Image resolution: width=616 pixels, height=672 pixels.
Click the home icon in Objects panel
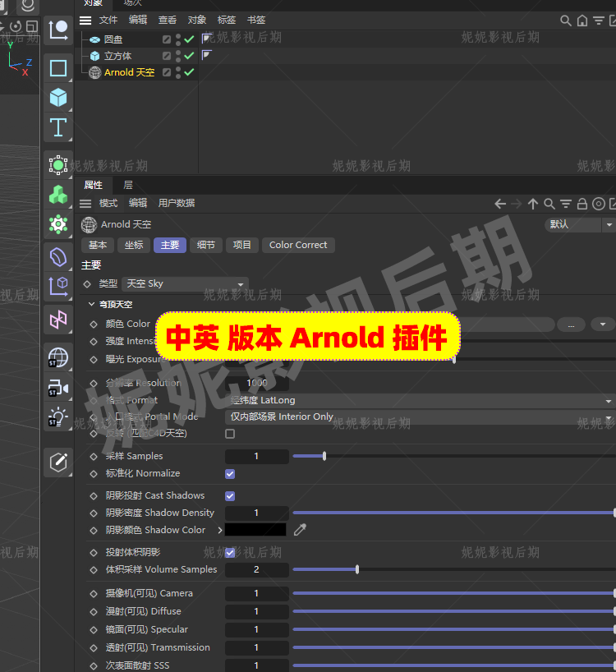pos(582,21)
